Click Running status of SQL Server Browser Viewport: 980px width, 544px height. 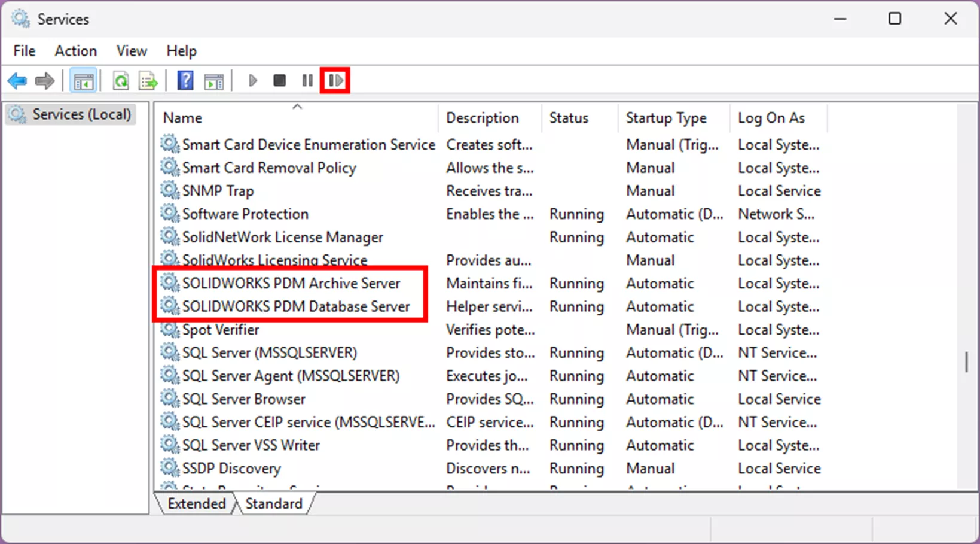pyautogui.click(x=576, y=399)
